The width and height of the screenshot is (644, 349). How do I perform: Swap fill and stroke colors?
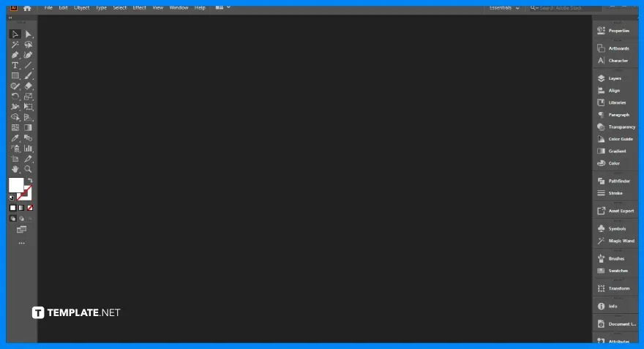[30, 181]
